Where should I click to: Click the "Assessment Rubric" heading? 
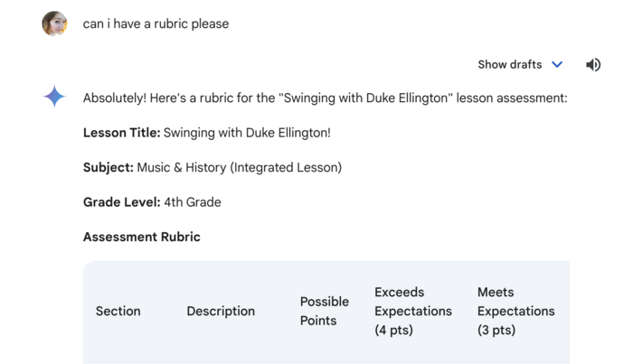pyautogui.click(x=142, y=237)
